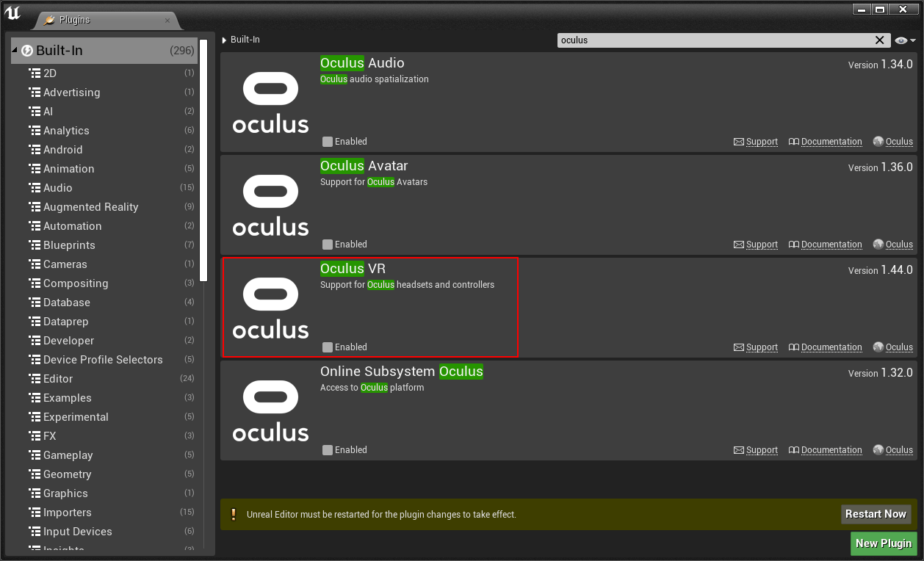Screen dimensions: 924x561
Task: Click the envelope icon in Oculus Avatar row
Action: click(739, 245)
